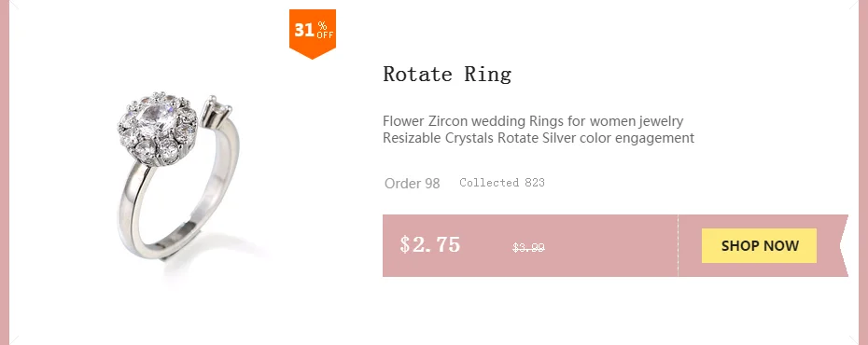Click the Order 98 count text
868x345 pixels.
pyautogui.click(x=412, y=183)
